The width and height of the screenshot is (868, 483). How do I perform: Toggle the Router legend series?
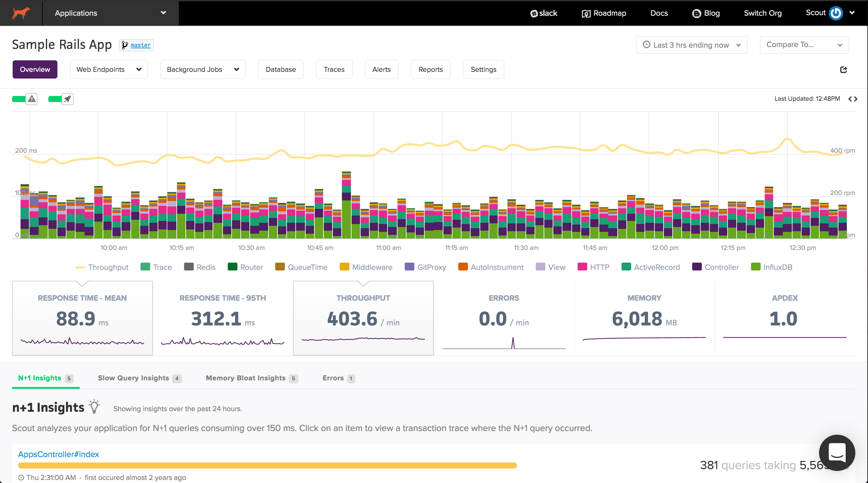click(x=245, y=267)
